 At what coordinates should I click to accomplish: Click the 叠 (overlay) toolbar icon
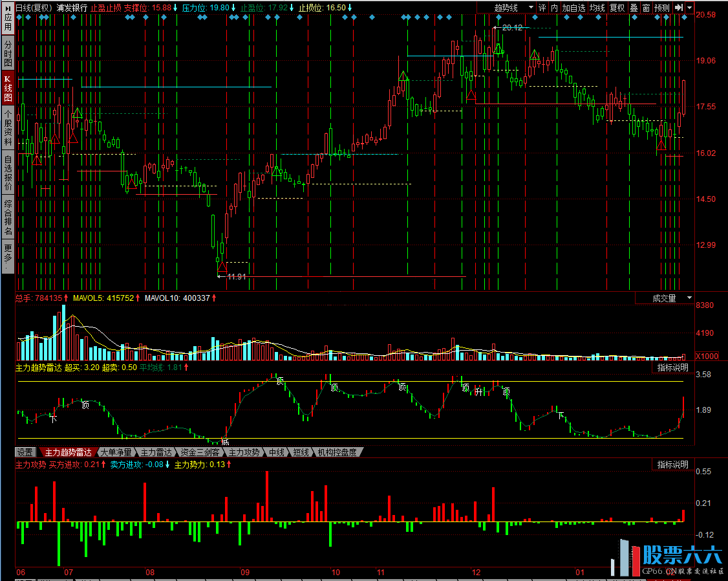coord(634,8)
